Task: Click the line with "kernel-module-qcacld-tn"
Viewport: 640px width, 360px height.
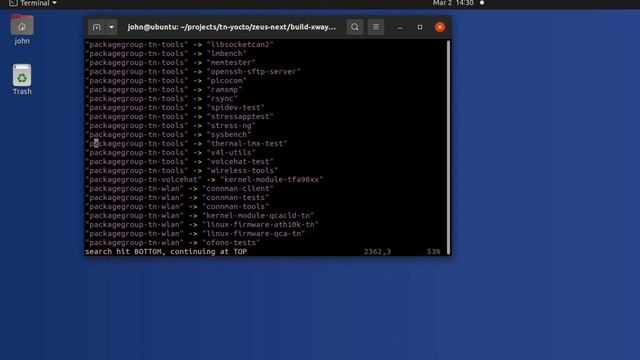Action: click(x=200, y=215)
